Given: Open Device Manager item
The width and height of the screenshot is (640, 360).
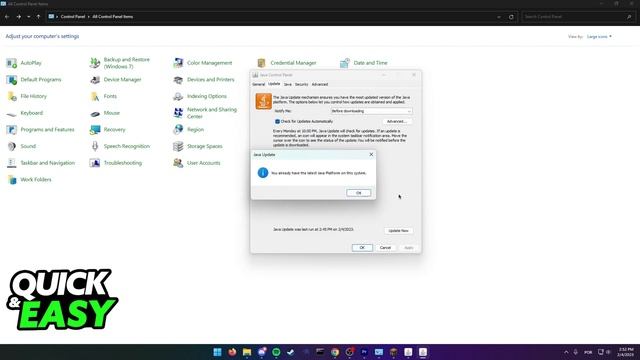Looking at the screenshot, I should (x=116, y=80).
